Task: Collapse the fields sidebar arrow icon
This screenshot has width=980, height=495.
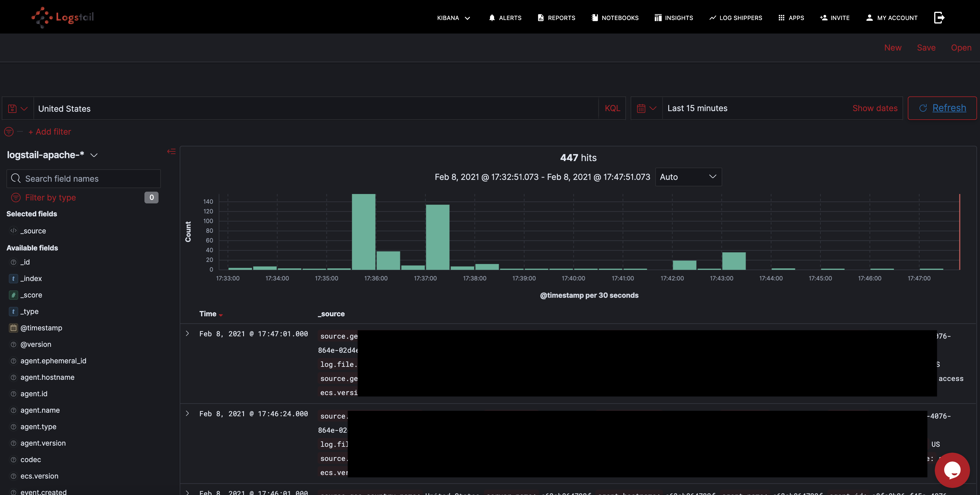Action: pos(171,152)
